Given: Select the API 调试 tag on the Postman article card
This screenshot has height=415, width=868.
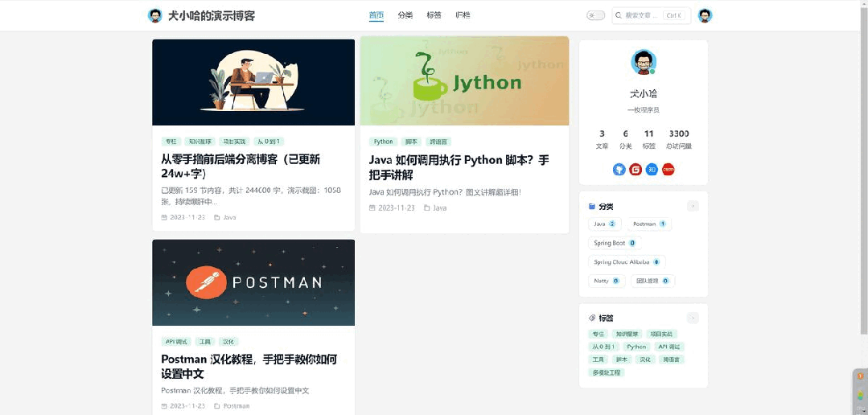Looking at the screenshot, I should click(x=177, y=341).
